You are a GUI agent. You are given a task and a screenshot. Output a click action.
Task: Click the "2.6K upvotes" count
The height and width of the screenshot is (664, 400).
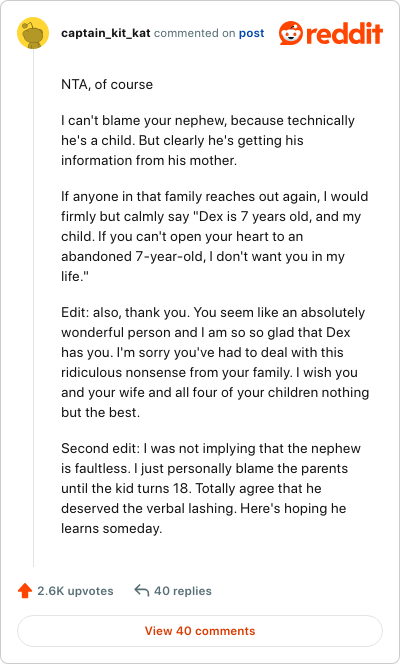point(75,591)
